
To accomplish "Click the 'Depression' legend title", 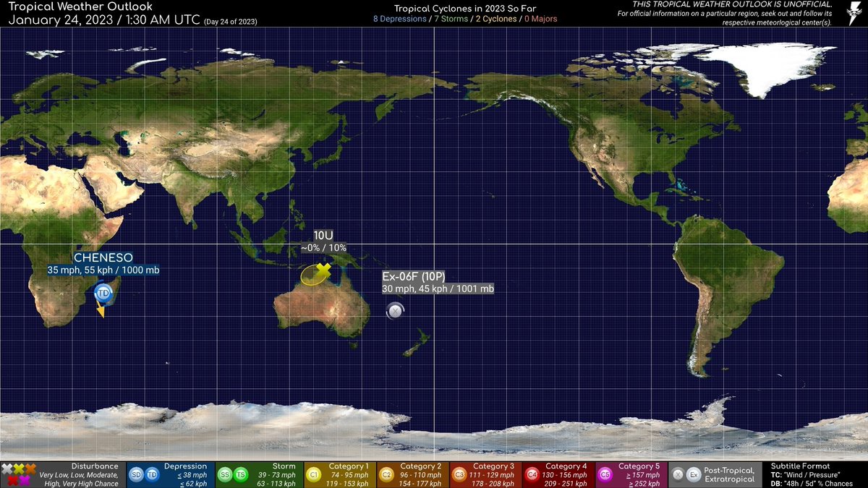I will [x=186, y=466].
